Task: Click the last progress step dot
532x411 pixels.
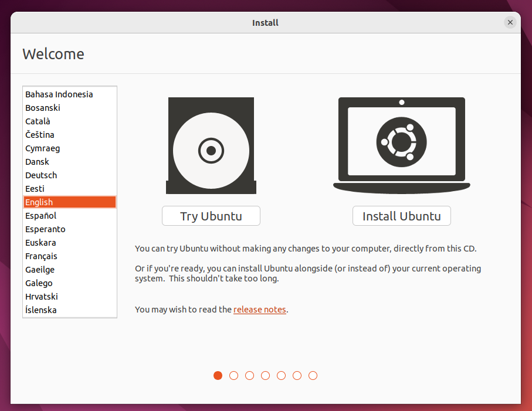Action: point(313,375)
